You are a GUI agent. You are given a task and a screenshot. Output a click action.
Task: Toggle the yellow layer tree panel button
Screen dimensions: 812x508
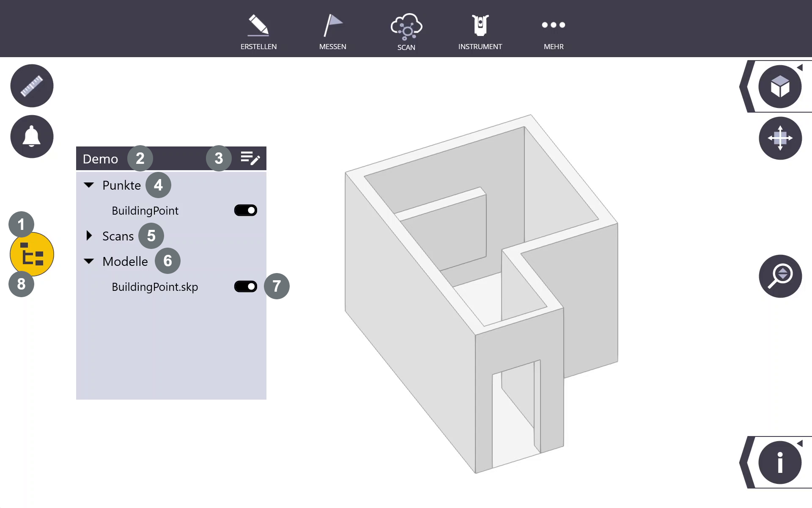point(32,254)
